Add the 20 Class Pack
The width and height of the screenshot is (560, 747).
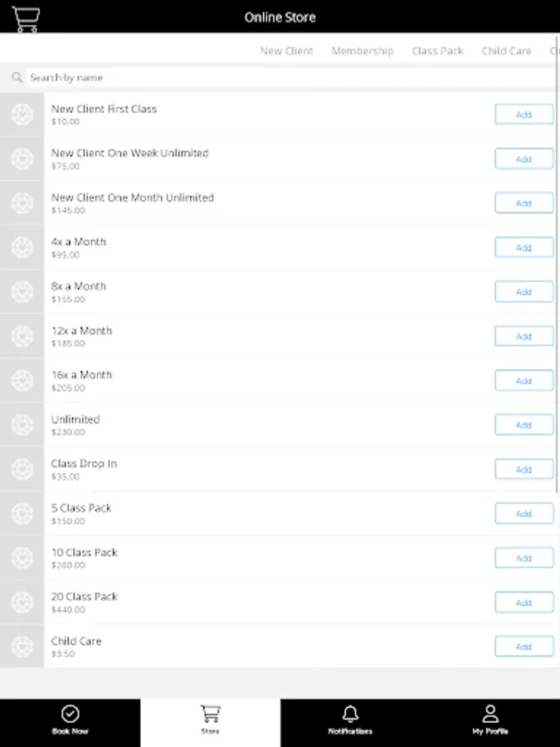click(523, 603)
